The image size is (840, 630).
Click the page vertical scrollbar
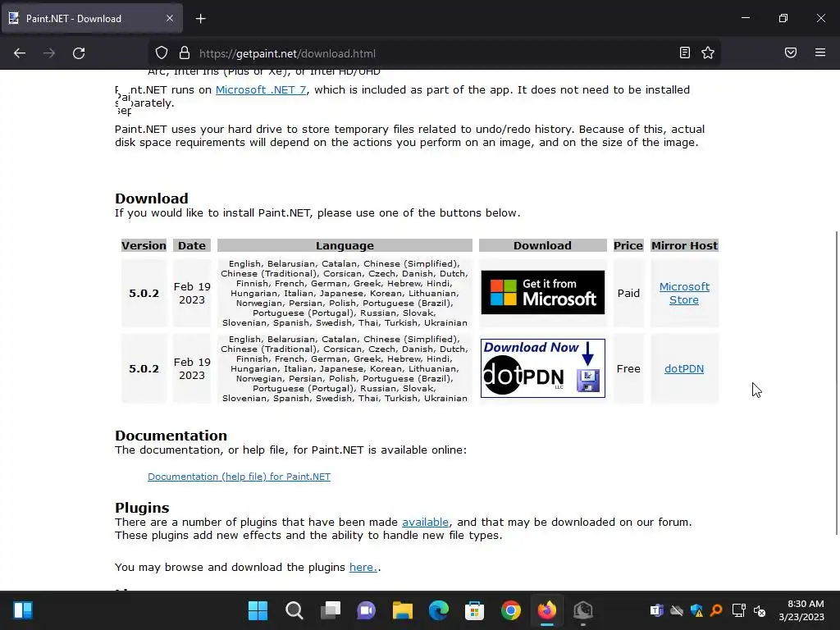[836, 382]
